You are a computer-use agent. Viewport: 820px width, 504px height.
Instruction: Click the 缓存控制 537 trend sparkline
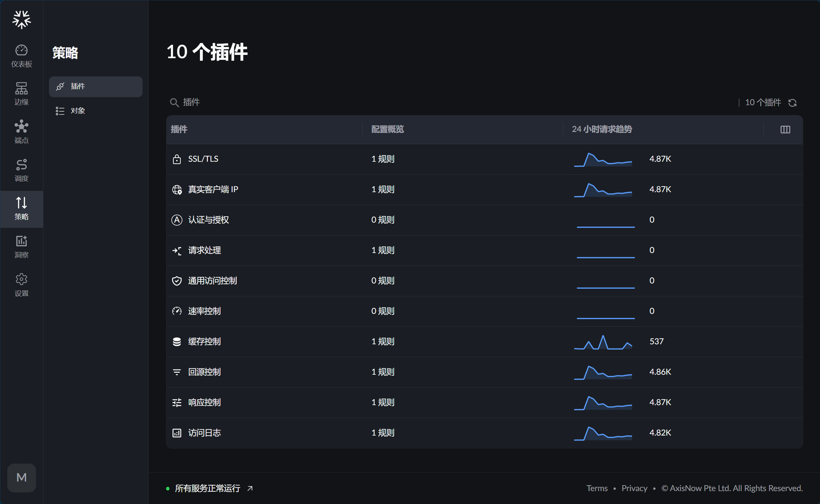coord(603,342)
